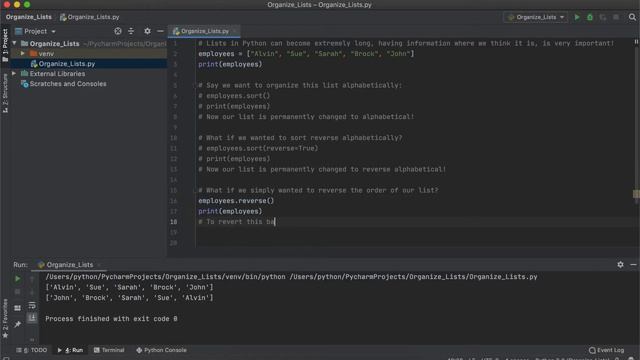The image size is (640, 360).
Task: Click the print(employees) on line 17
Action: coord(230,211)
